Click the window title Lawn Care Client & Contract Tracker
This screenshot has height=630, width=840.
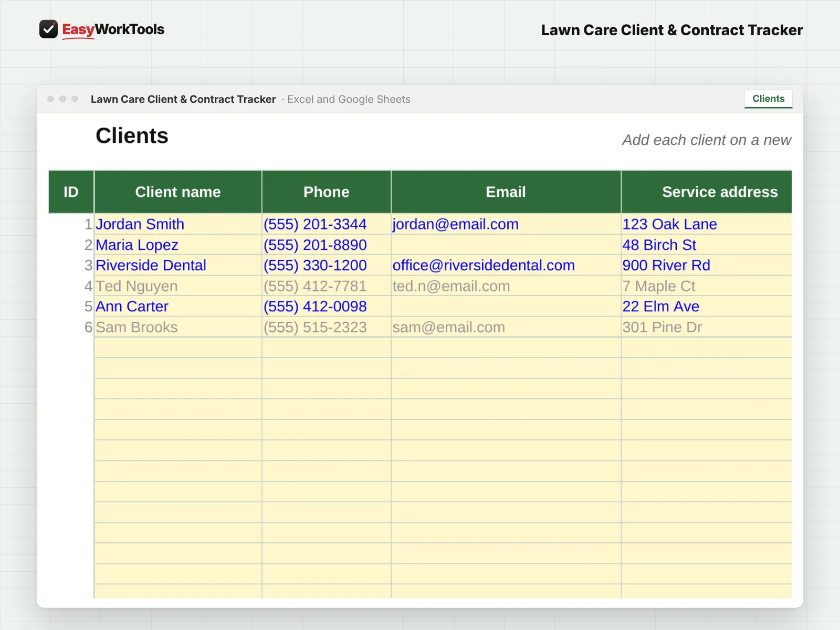(183, 99)
